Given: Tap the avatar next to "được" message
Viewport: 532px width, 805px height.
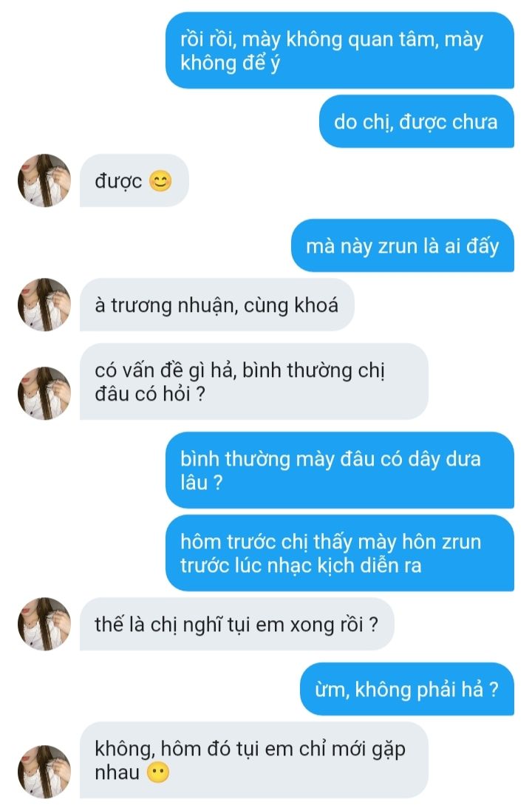Looking at the screenshot, I should 44,180.
